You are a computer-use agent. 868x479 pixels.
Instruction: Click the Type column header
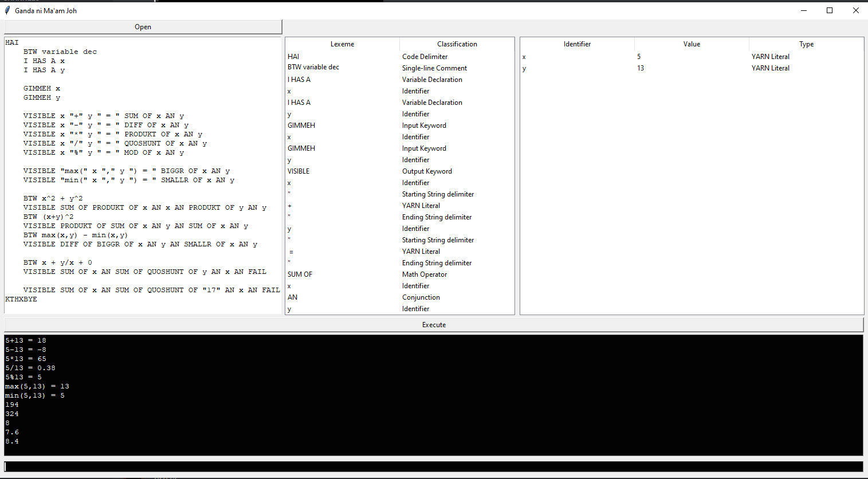(806, 44)
